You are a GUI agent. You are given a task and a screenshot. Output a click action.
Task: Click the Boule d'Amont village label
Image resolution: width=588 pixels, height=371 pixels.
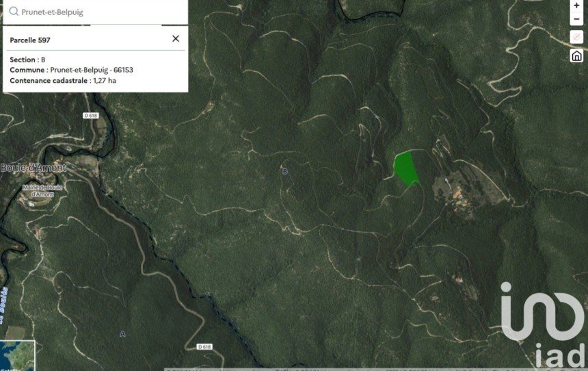[x=33, y=168]
